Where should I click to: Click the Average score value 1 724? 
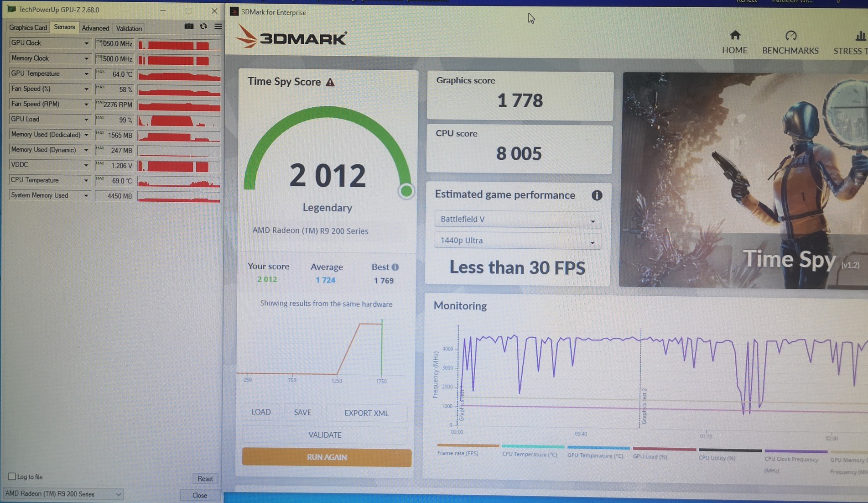coord(326,280)
